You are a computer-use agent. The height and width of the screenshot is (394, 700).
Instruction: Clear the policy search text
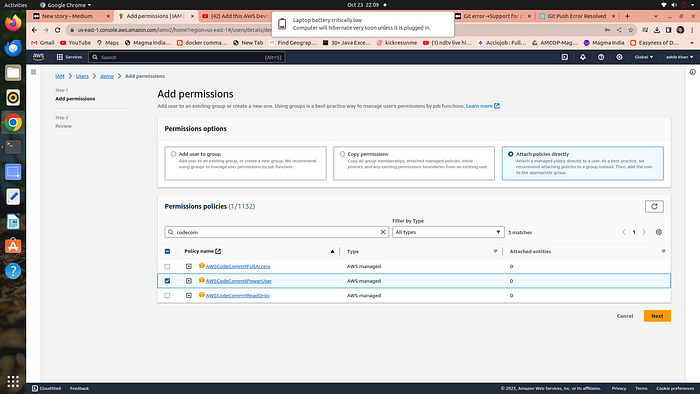click(x=383, y=232)
